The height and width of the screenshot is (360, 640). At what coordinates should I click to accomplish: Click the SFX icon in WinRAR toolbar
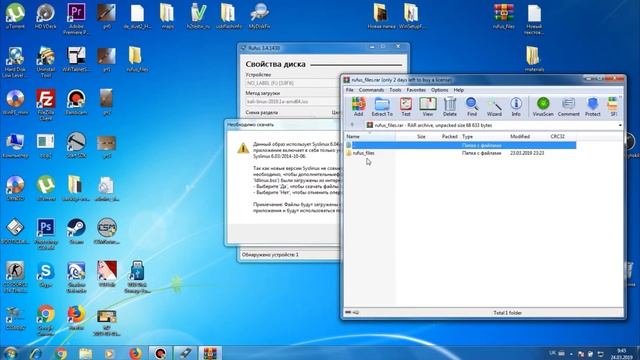613,107
